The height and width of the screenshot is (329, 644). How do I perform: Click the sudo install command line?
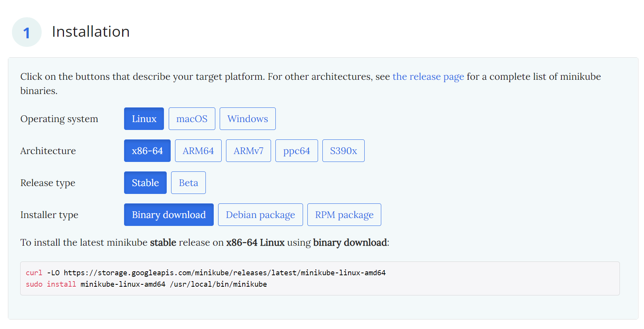[x=146, y=284]
